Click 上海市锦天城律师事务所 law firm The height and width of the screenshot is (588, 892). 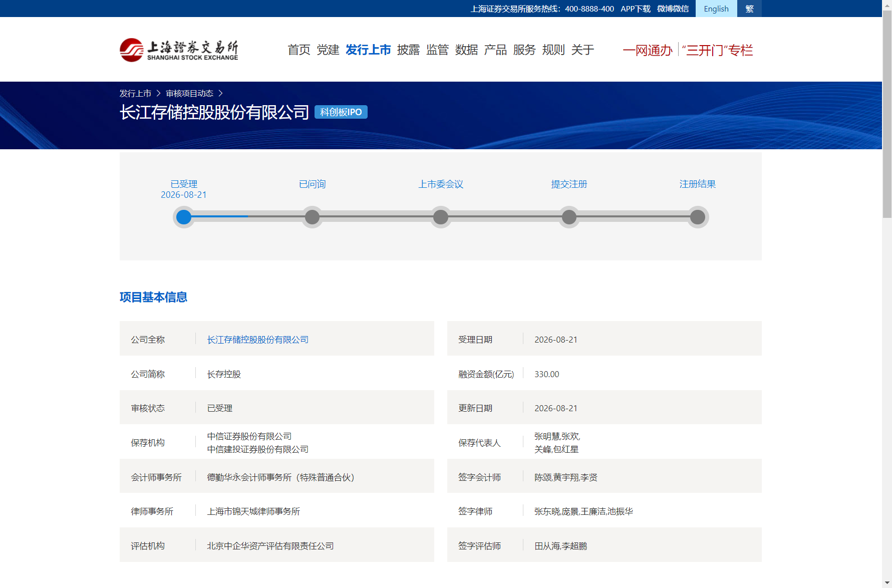click(x=253, y=511)
